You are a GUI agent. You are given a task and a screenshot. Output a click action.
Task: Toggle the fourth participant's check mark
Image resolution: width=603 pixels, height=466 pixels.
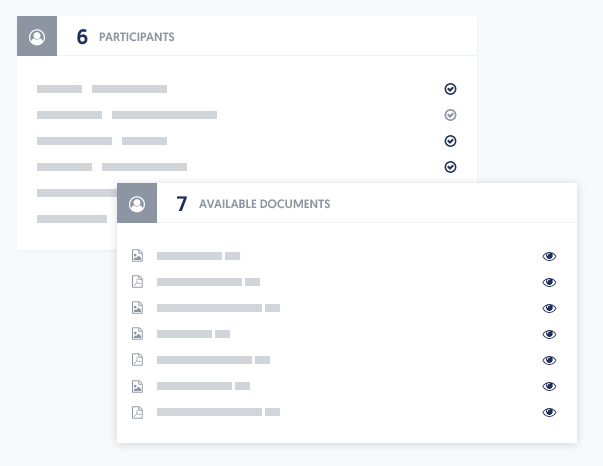[x=450, y=167]
